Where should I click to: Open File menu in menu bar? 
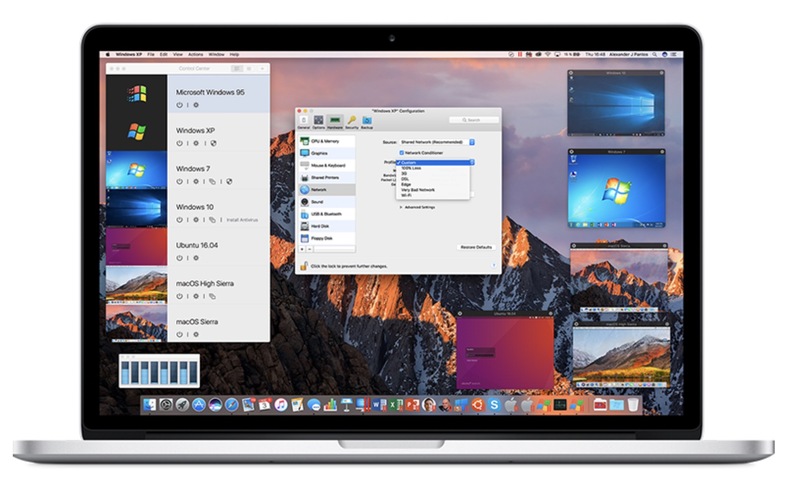151,54
